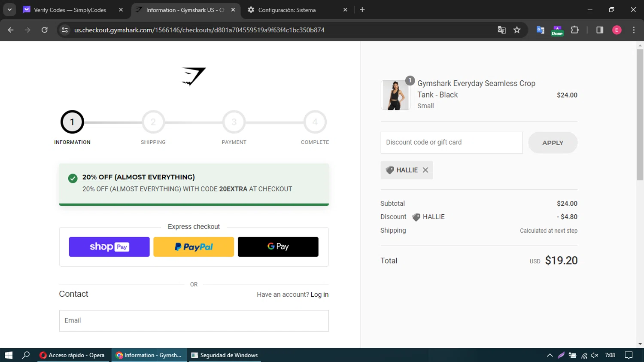Show hidden system tray icons

coord(550,355)
